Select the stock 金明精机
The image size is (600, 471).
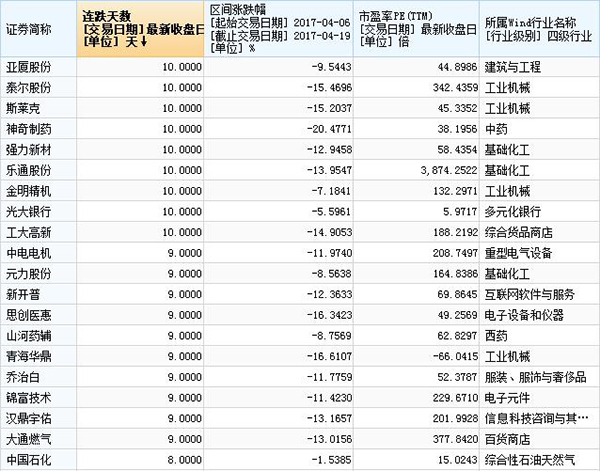click(28, 191)
